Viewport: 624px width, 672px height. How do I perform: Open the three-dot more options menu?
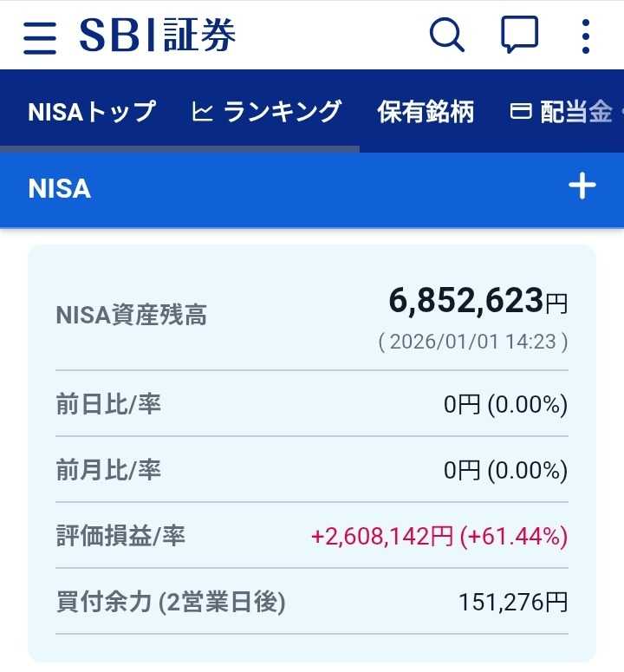(586, 36)
